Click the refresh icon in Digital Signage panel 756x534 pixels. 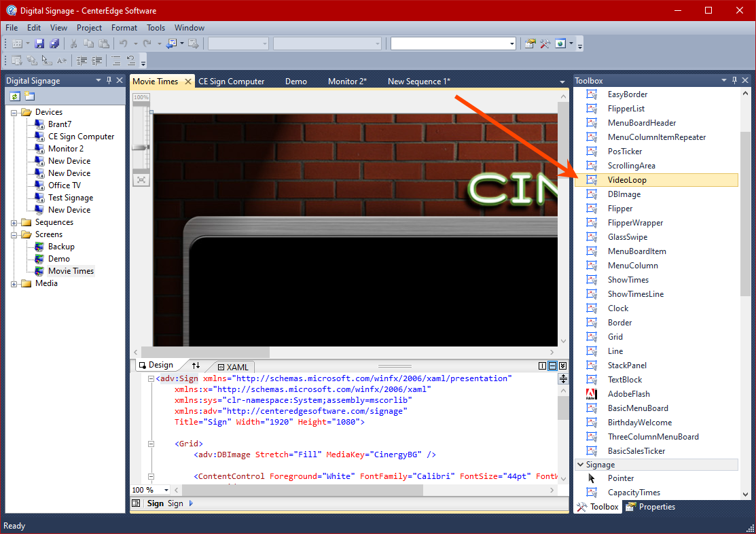point(15,96)
